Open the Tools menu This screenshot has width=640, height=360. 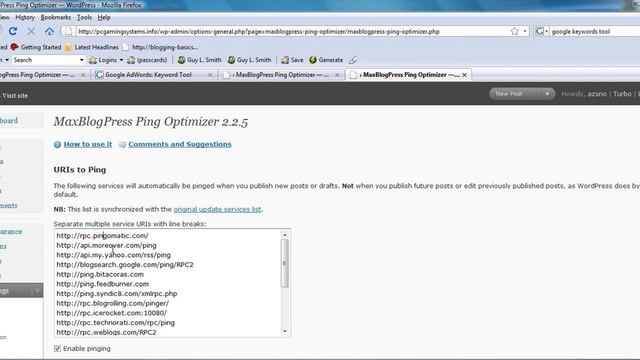84,18
